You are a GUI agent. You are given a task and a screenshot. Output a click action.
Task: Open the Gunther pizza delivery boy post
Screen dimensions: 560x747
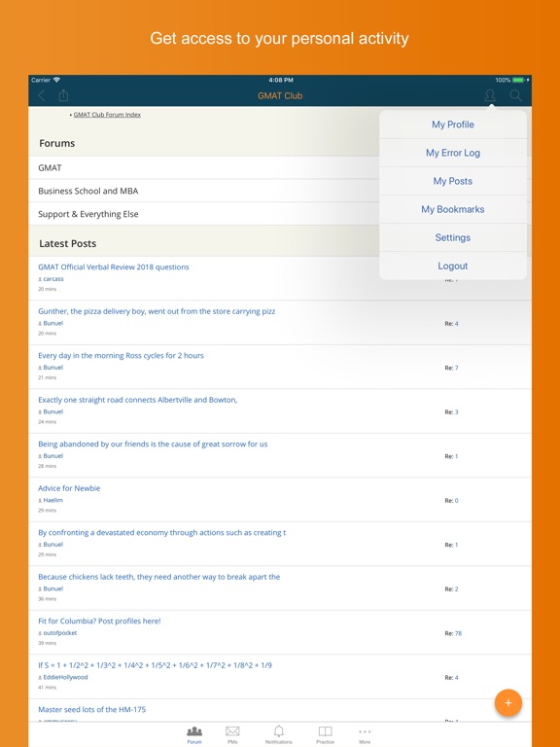157,311
